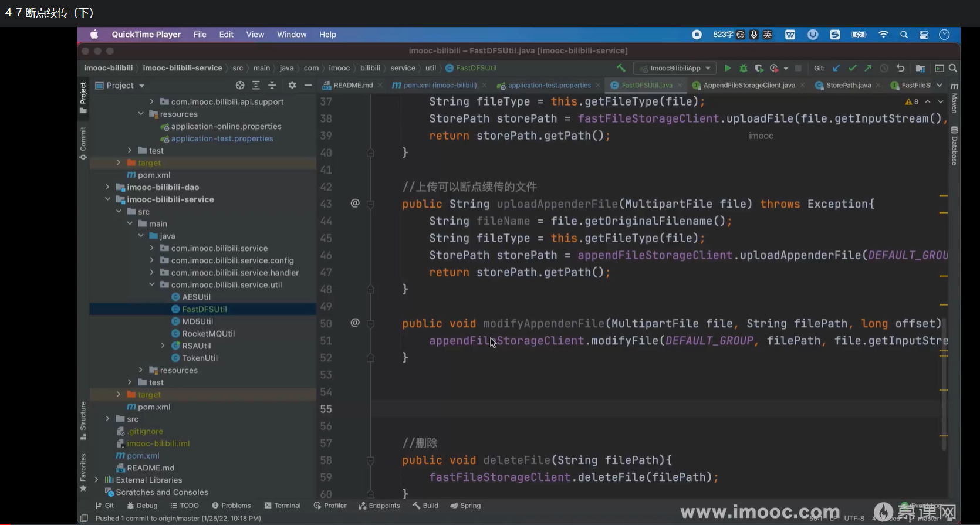Click Git update project arrow icon
The width and height of the screenshot is (980, 525).
(836, 68)
